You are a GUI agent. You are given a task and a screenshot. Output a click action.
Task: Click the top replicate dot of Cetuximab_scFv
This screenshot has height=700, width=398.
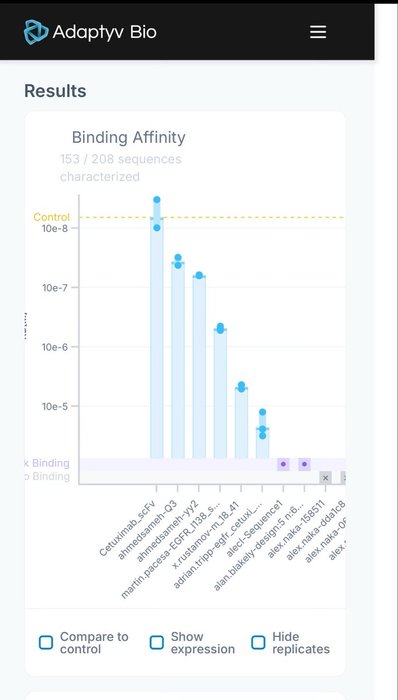point(157,200)
